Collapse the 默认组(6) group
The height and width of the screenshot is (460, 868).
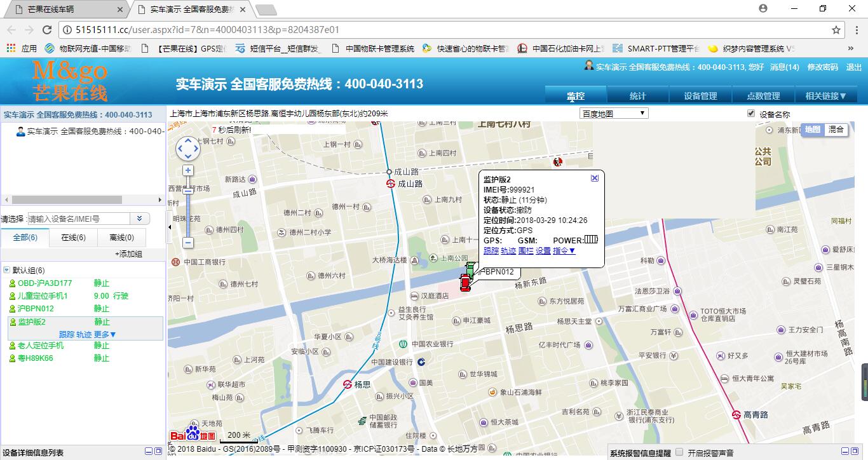pos(6,270)
